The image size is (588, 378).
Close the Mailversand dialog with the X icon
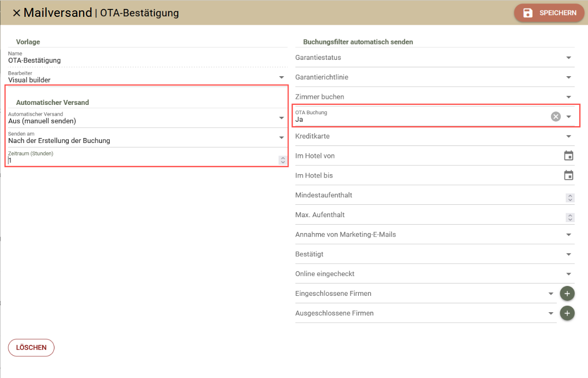[x=16, y=13]
